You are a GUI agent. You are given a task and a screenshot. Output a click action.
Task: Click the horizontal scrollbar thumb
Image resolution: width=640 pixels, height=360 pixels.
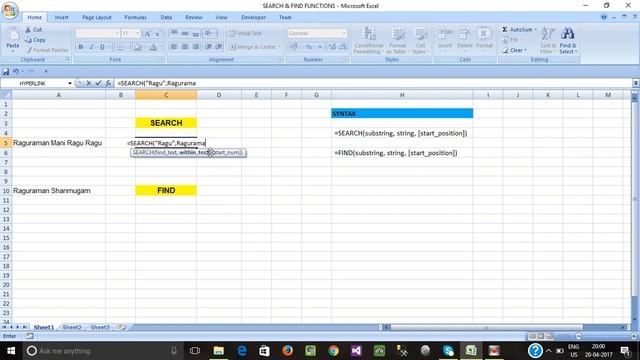coord(487,327)
